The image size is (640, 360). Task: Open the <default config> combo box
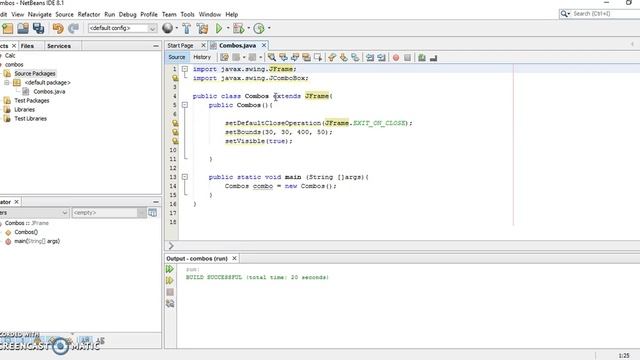[122, 28]
